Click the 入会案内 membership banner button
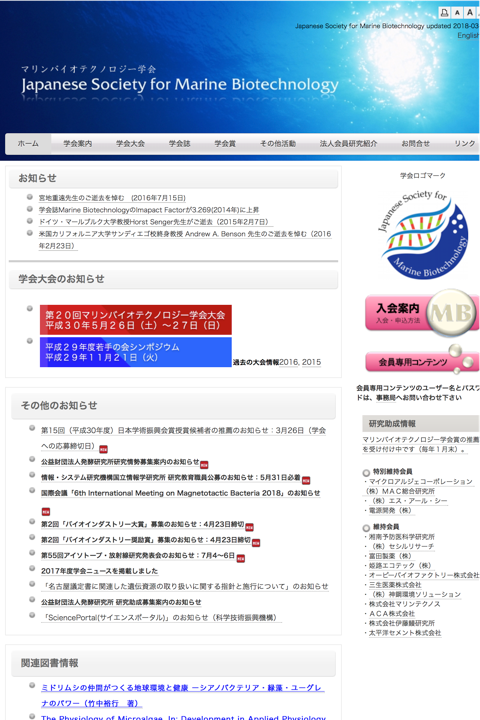 422,311
